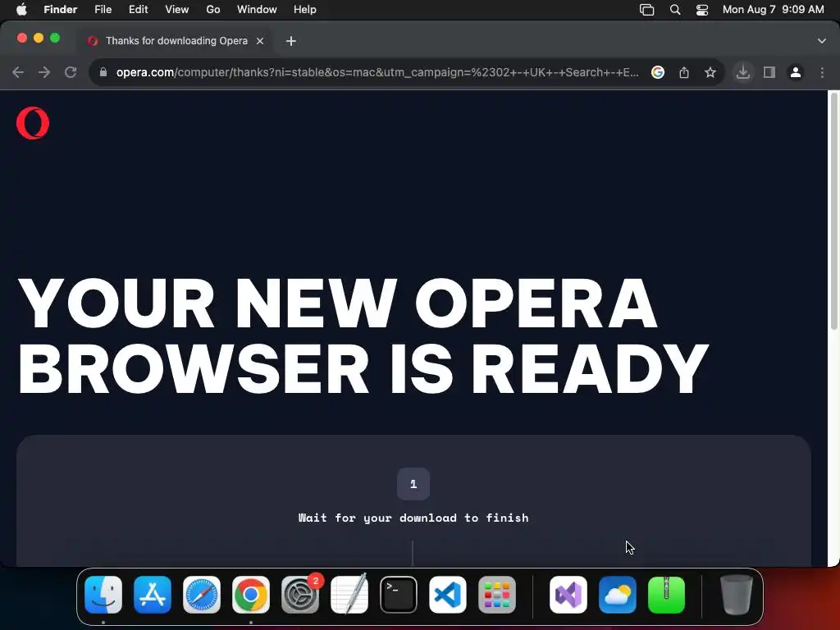Open the View menu

[177, 10]
